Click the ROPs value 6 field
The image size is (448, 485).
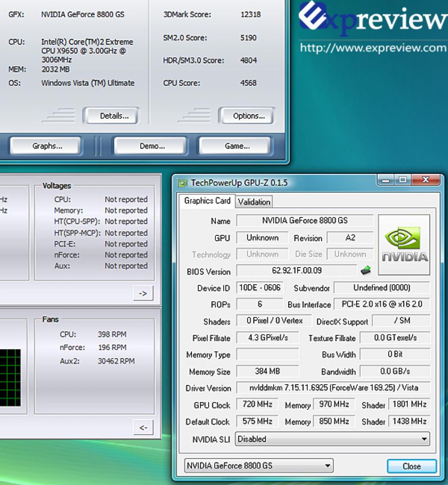pyautogui.click(x=259, y=304)
